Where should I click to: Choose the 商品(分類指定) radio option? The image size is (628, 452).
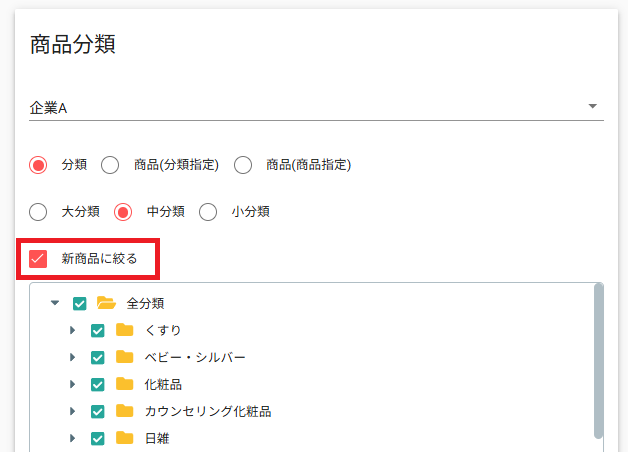(110, 165)
